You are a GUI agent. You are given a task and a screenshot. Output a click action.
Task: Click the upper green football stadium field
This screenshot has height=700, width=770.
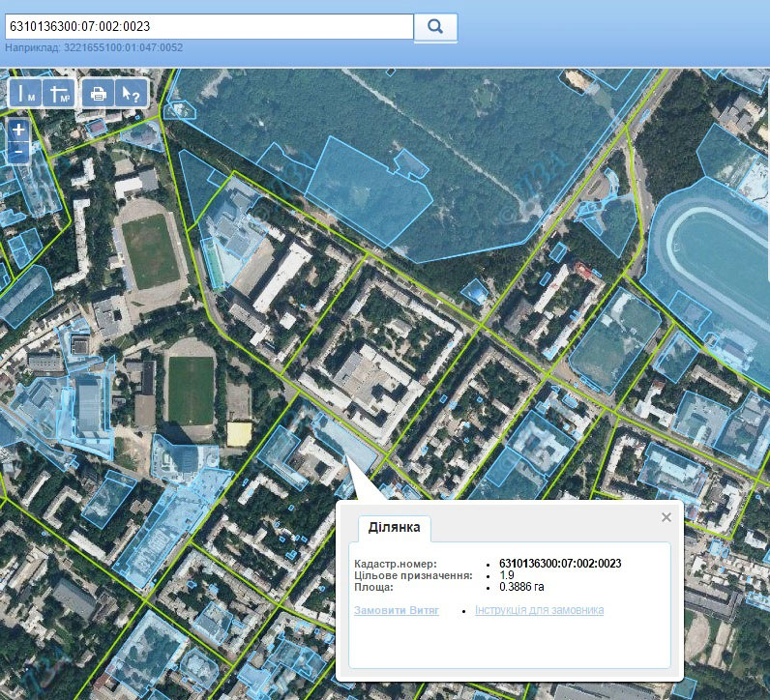pyautogui.click(x=150, y=251)
